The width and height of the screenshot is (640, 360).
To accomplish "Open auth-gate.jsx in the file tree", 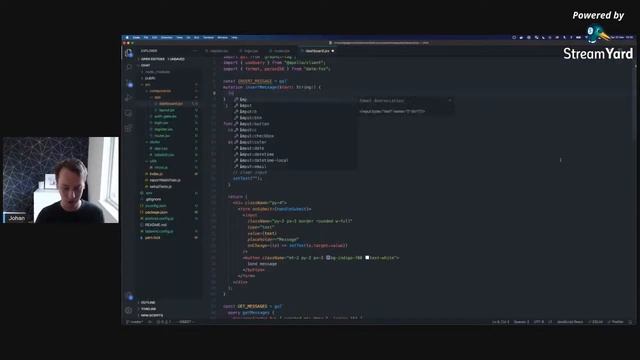I will click(165, 116).
